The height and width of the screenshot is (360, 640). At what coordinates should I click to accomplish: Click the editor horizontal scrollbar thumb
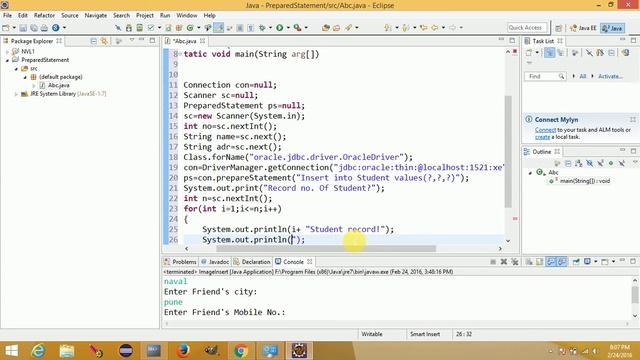click(326, 249)
